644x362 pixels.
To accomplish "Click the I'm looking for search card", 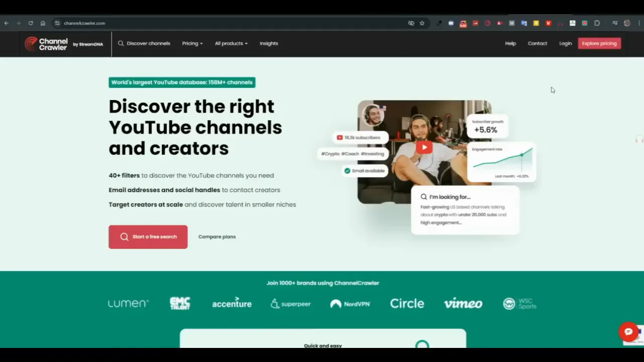I will tap(465, 210).
